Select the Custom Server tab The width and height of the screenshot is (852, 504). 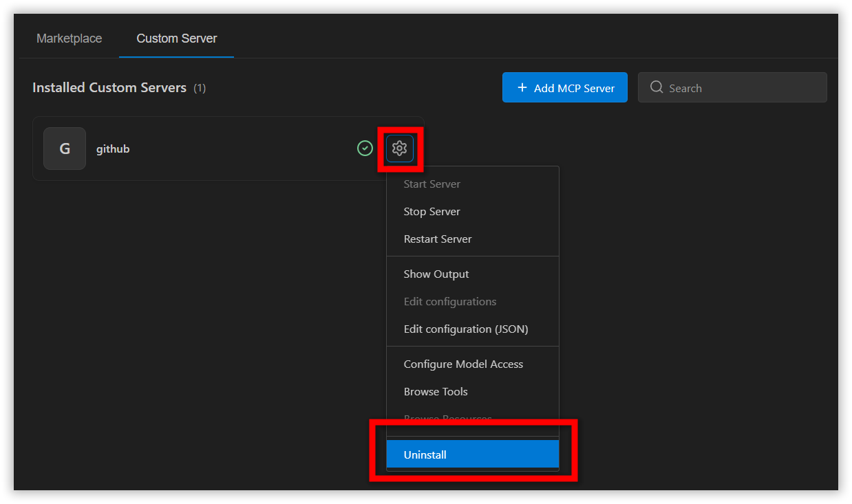click(176, 39)
